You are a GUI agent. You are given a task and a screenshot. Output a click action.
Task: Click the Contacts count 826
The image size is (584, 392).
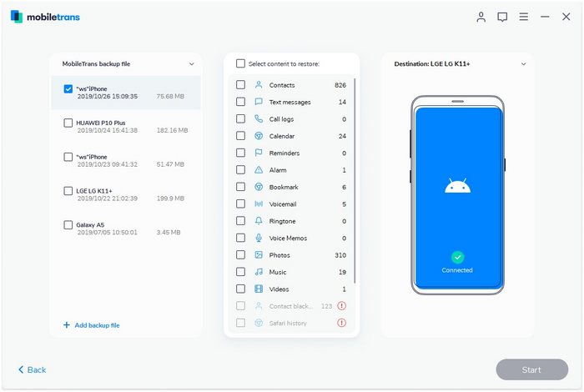click(340, 85)
